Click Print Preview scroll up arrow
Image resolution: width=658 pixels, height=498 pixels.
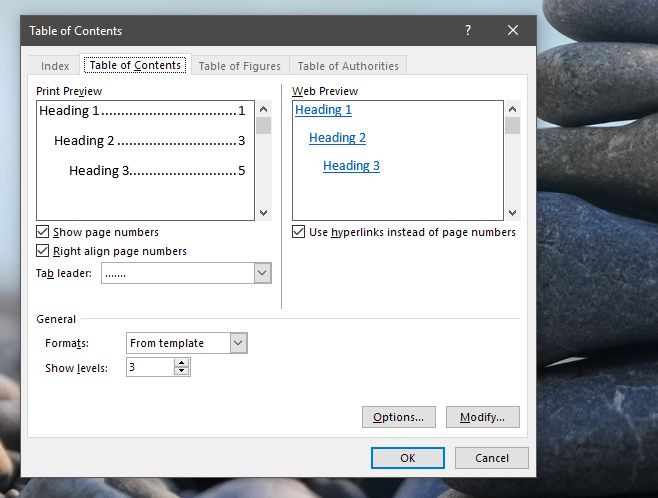[x=264, y=109]
